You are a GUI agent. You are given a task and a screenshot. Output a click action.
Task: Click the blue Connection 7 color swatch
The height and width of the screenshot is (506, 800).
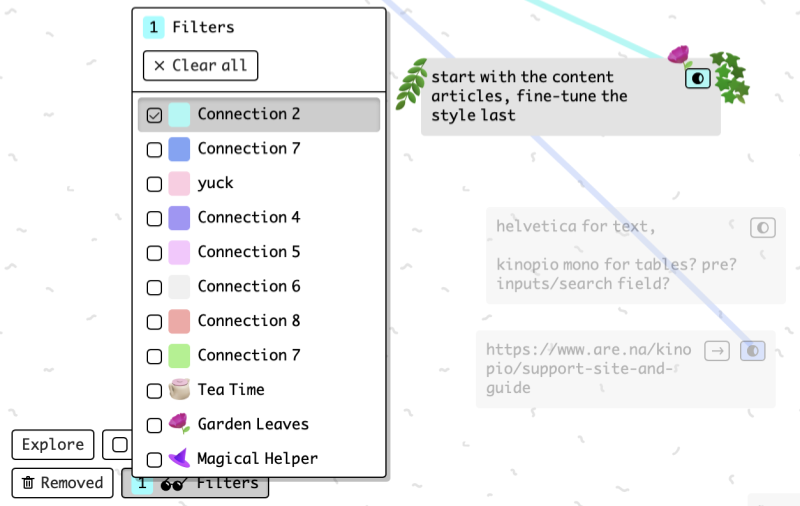coord(179,149)
